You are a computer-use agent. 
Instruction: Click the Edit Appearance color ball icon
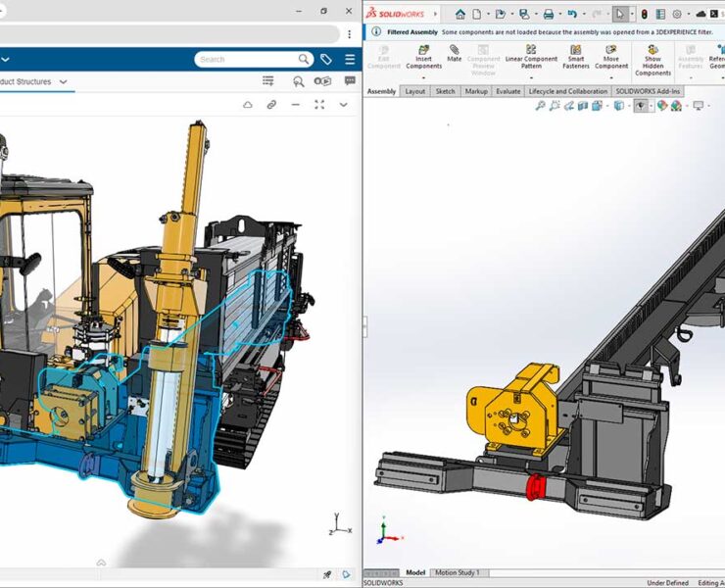tap(662, 106)
